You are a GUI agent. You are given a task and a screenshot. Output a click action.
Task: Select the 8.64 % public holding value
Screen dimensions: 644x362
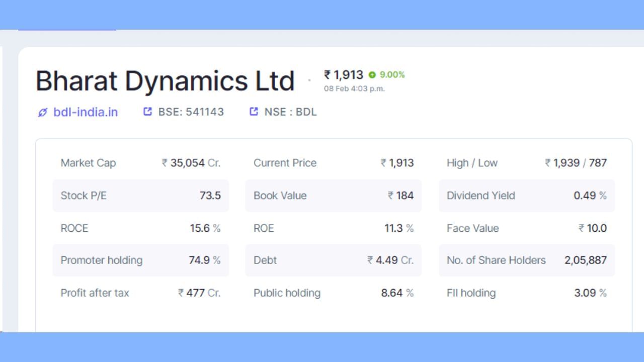click(x=397, y=293)
